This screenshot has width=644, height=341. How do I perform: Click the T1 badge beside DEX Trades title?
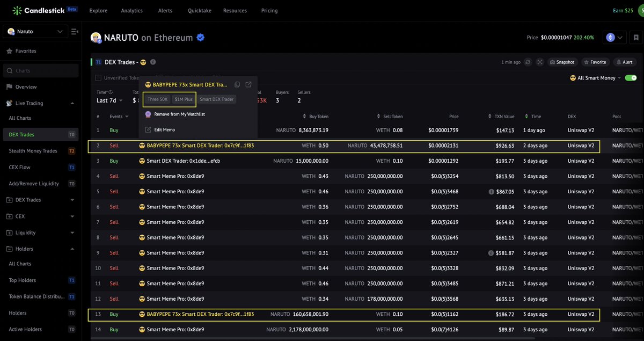tap(98, 62)
